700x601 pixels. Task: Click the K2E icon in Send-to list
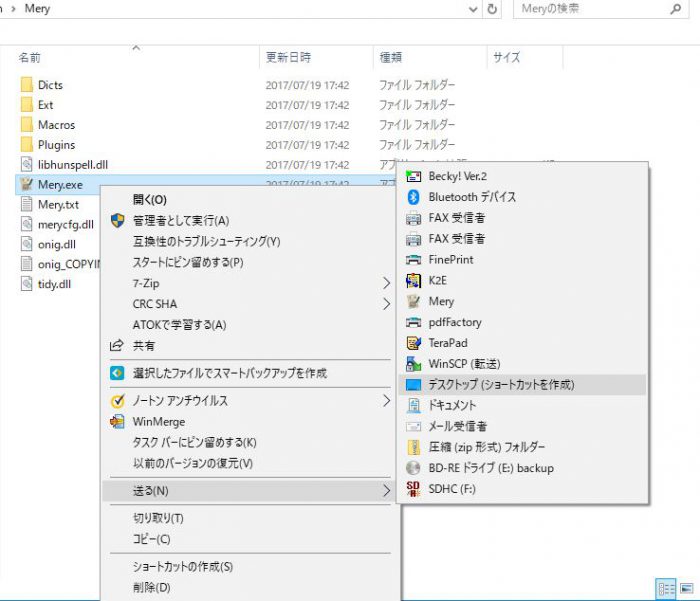413,280
